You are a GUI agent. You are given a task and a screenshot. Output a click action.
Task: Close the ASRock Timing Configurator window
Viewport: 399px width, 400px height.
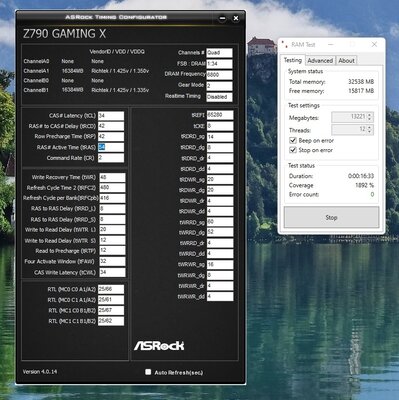point(236,18)
